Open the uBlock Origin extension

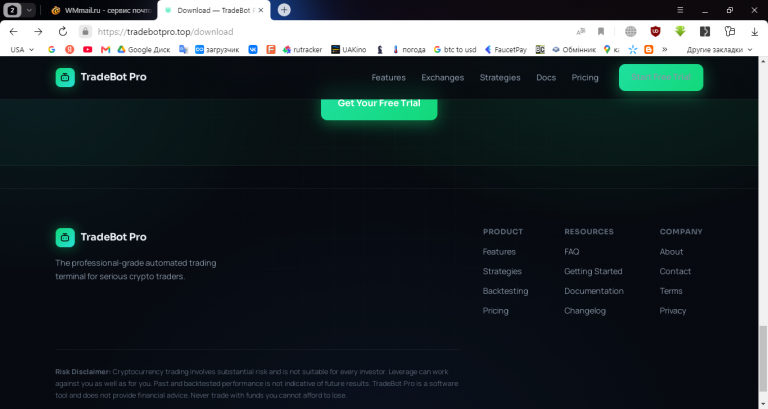[655, 32]
